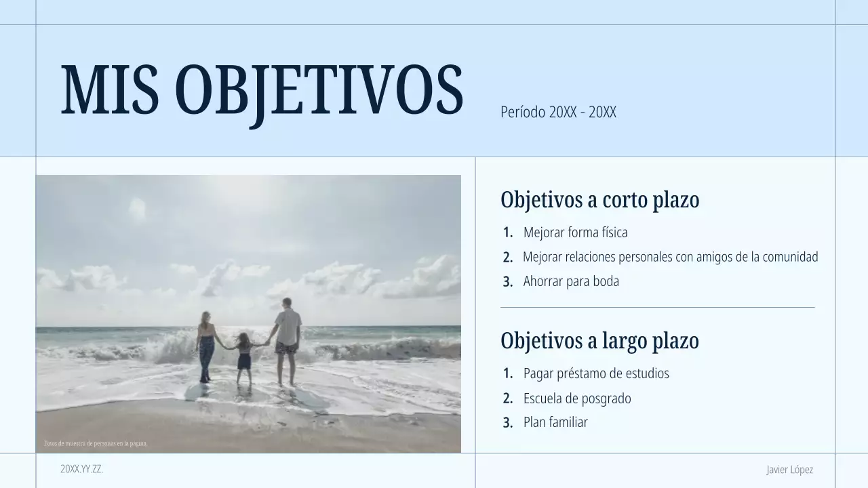Click the "Pagar préstamo de estudios" item

[x=596, y=373]
